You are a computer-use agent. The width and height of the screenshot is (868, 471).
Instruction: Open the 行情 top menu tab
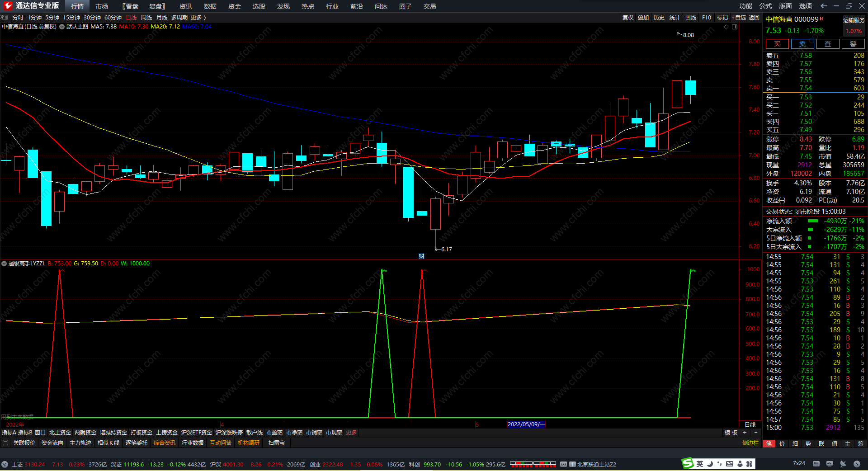click(x=77, y=6)
